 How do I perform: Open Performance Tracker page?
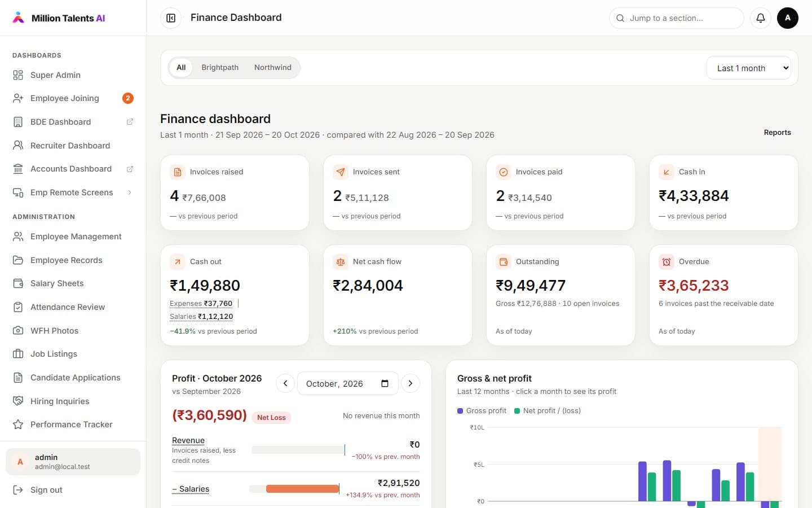click(x=73, y=424)
